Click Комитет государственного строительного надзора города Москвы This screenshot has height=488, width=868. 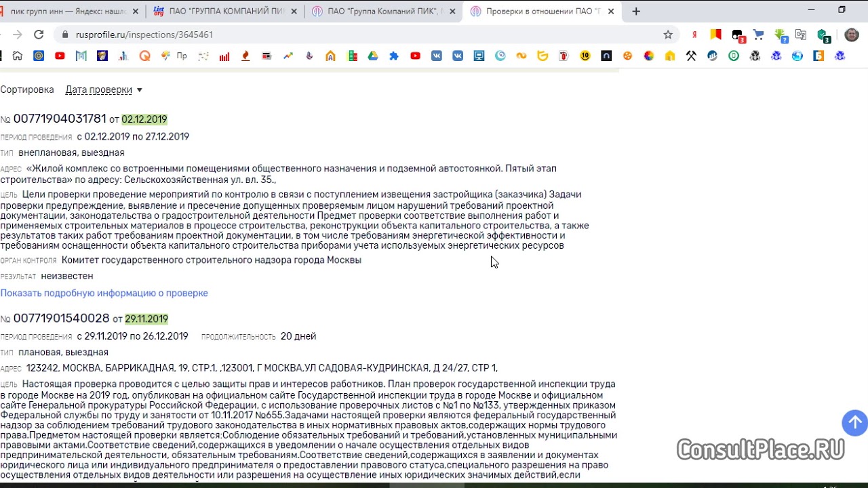[211, 260]
